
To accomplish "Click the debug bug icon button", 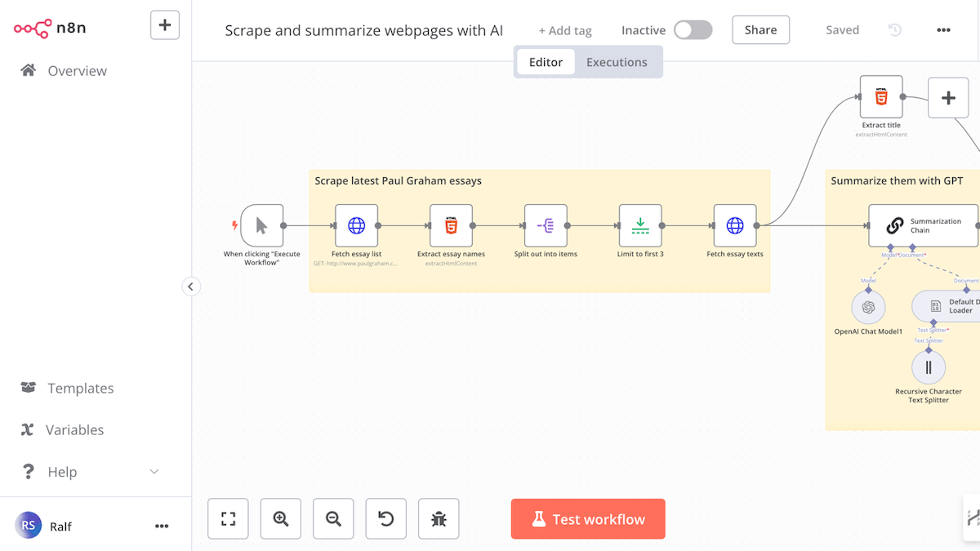I will (439, 519).
